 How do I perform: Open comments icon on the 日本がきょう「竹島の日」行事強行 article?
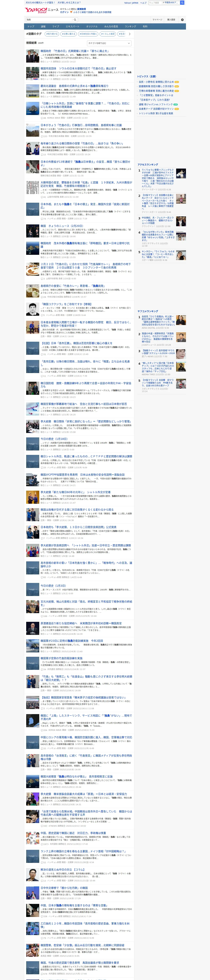[x=42, y=136]
